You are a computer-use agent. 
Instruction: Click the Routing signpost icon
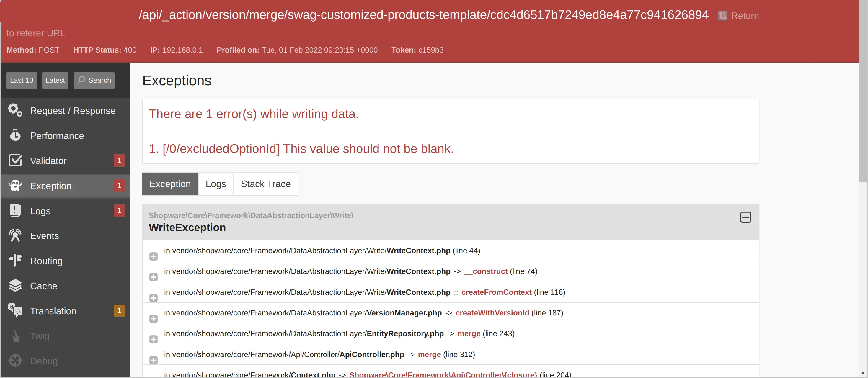(x=15, y=261)
